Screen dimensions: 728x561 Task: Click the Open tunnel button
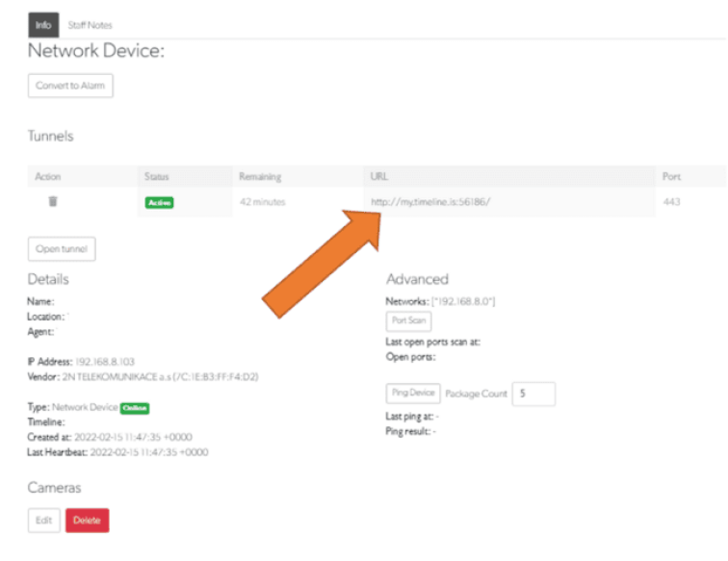pos(62,248)
